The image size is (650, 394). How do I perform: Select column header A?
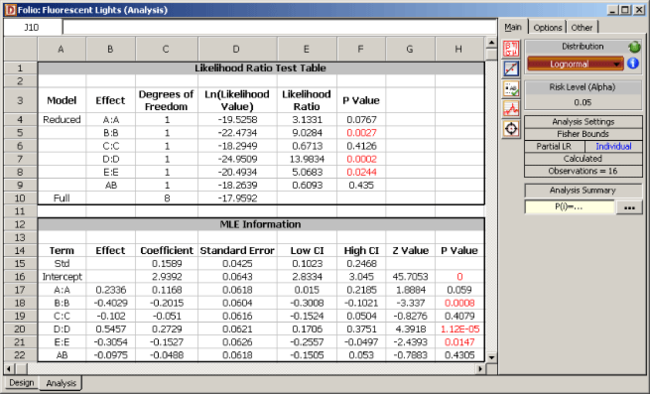pos(61,49)
